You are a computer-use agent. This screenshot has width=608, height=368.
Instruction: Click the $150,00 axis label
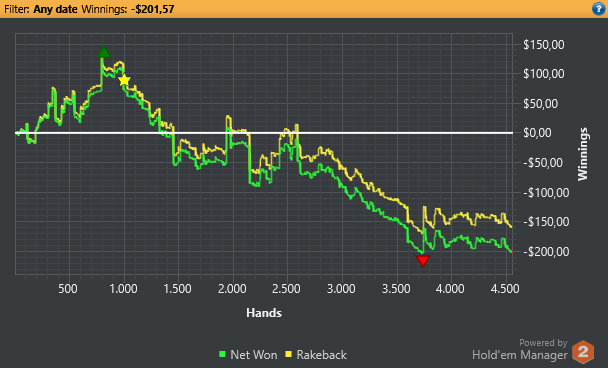(x=544, y=45)
